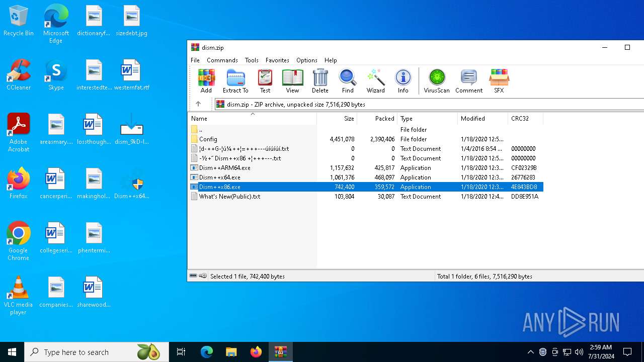The height and width of the screenshot is (362, 644).
Task: Go up one level with the arrow
Action: (198, 104)
